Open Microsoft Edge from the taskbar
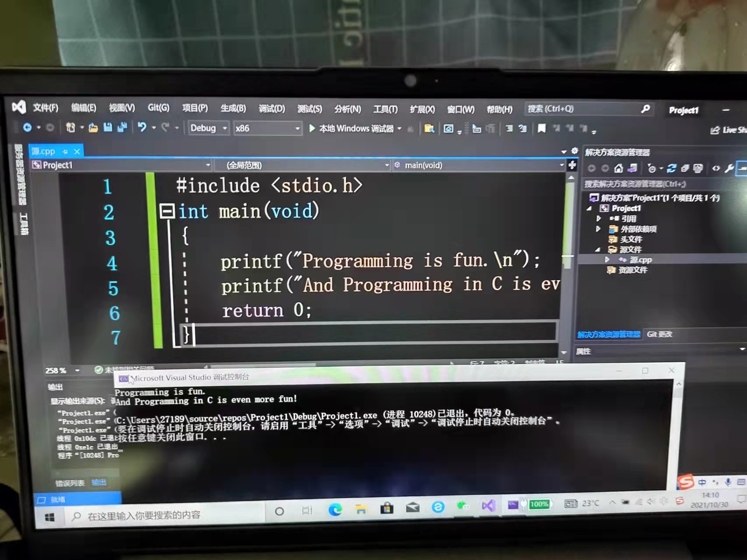Image resolution: width=747 pixels, height=560 pixels. click(x=335, y=509)
